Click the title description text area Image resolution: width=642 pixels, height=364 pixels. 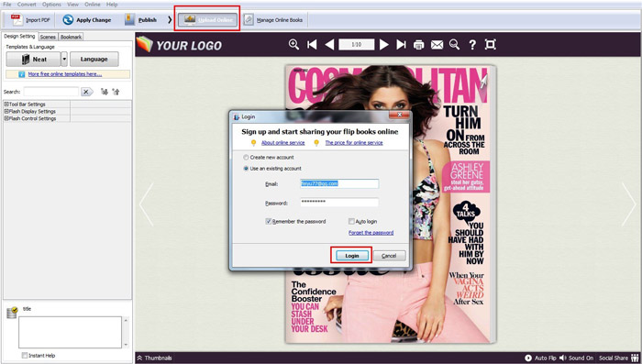(70, 332)
